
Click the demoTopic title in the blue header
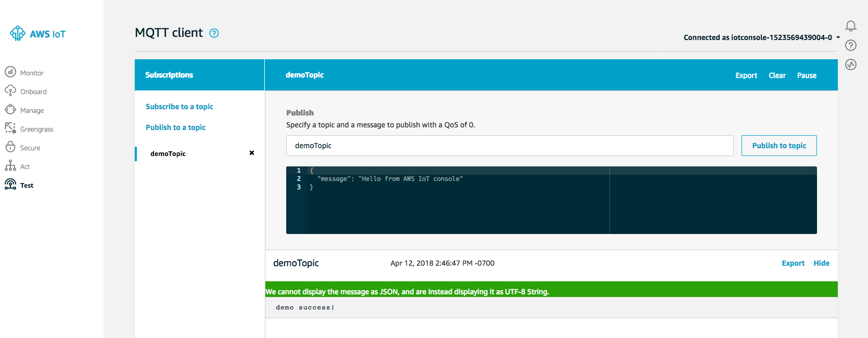coord(304,75)
